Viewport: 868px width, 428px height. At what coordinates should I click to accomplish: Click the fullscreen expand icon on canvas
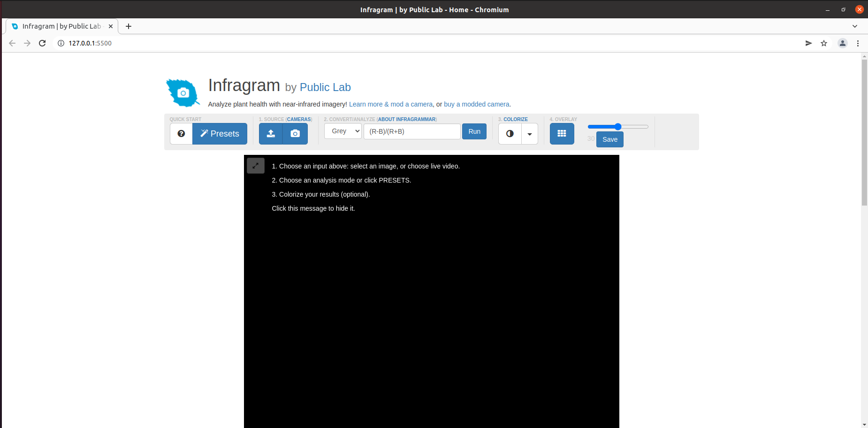pos(256,166)
